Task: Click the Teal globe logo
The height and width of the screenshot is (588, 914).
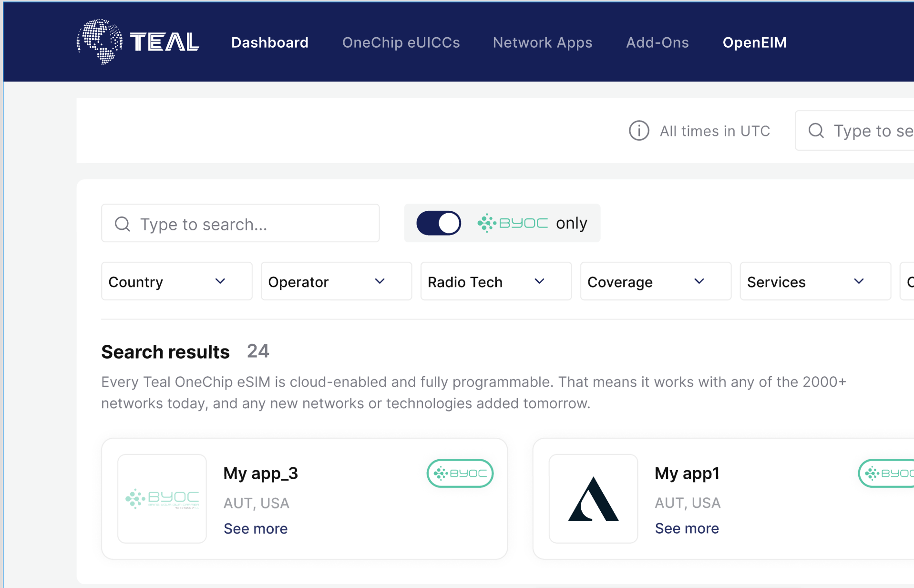Action: [100, 41]
